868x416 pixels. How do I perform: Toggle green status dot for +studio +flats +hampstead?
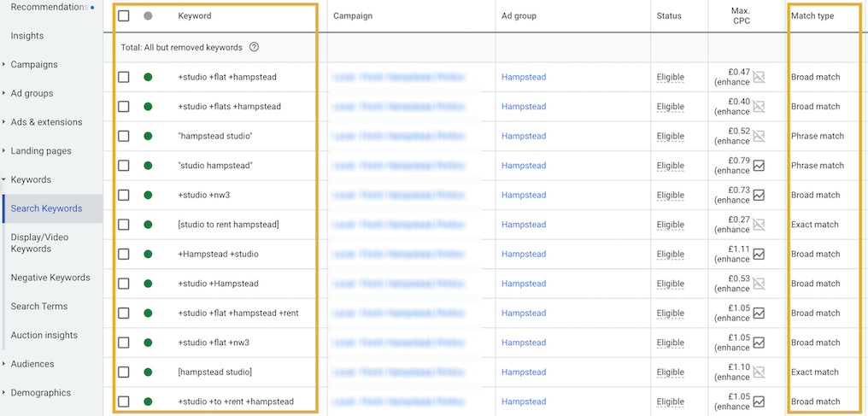pyautogui.click(x=148, y=106)
